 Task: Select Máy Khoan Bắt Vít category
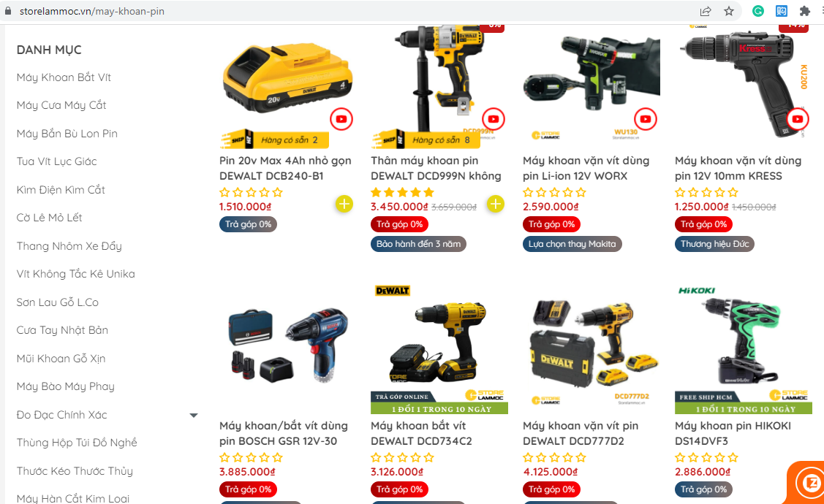64,77
